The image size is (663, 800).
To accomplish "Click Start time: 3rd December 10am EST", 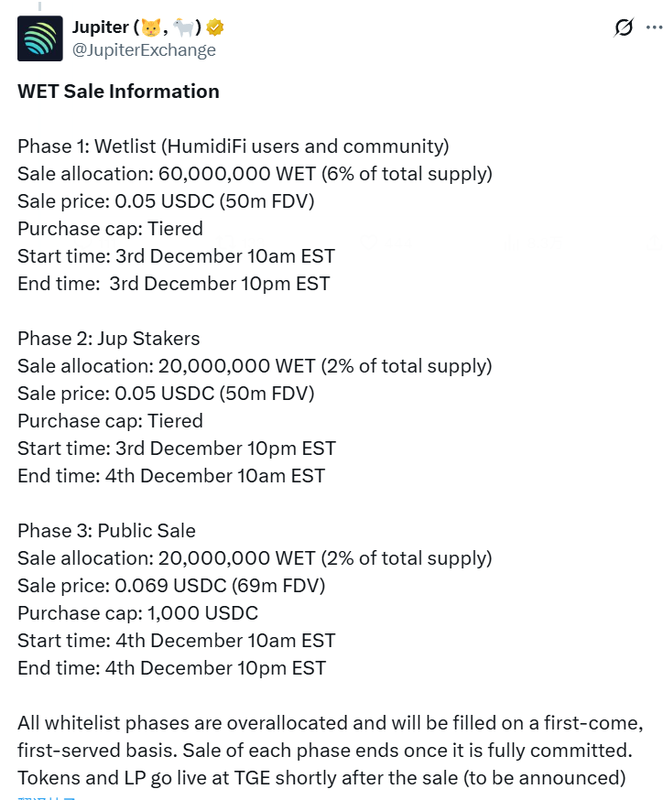I will coord(176,255).
